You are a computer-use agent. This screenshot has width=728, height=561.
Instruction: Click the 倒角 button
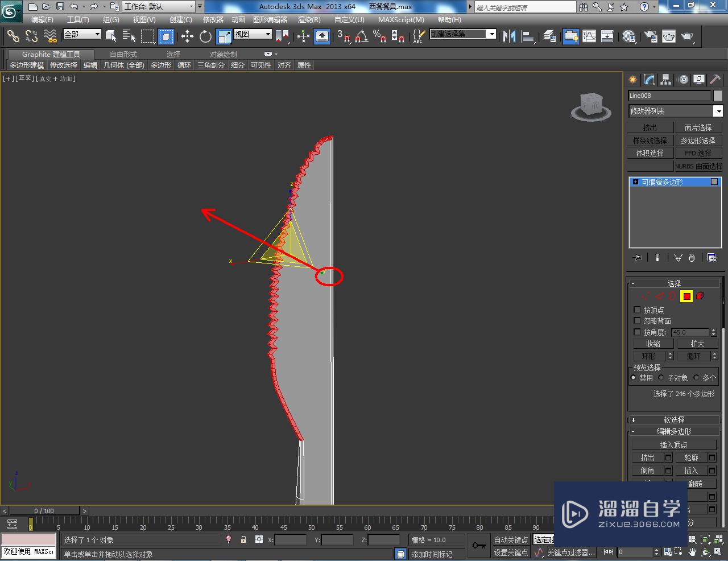pyautogui.click(x=647, y=471)
